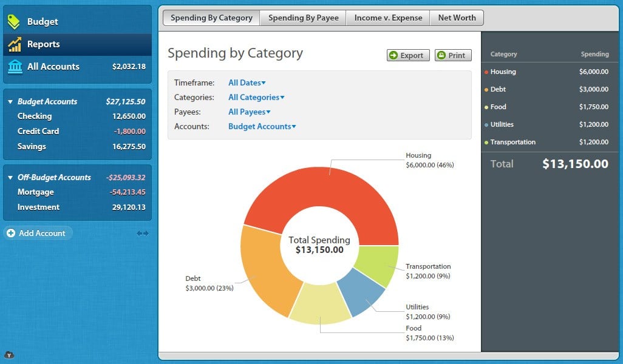The image size is (623, 364).
Task: Click the red dot beside Housing in legend
Action: click(487, 72)
